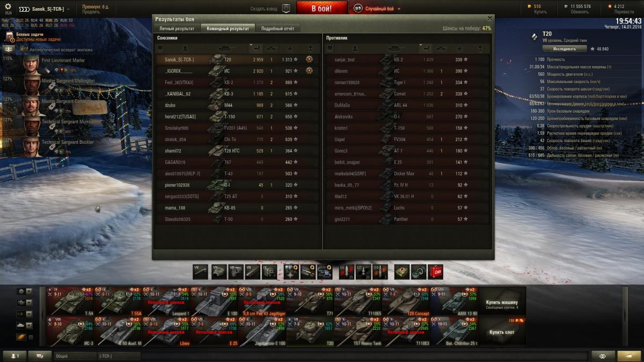
Task: Open the Общий chat channel tab
Action: (x=75, y=356)
